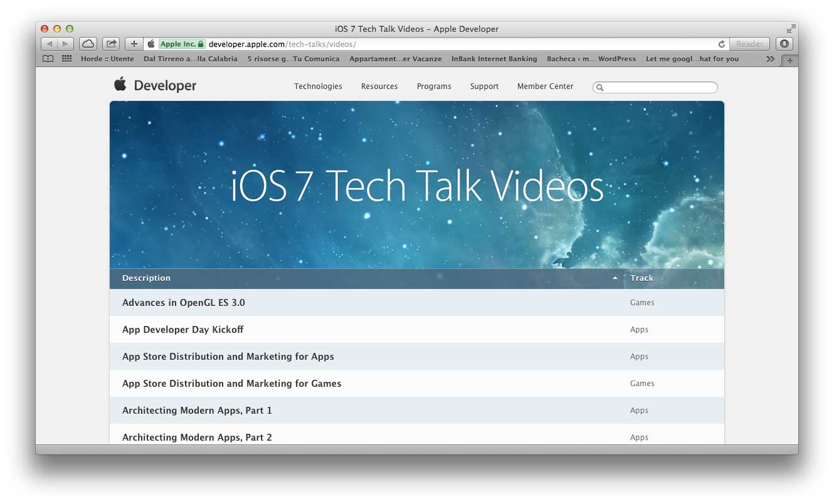Viewport: 834px width, 504px height.
Task: Toggle the sort arrow beside Description header
Action: pos(615,278)
